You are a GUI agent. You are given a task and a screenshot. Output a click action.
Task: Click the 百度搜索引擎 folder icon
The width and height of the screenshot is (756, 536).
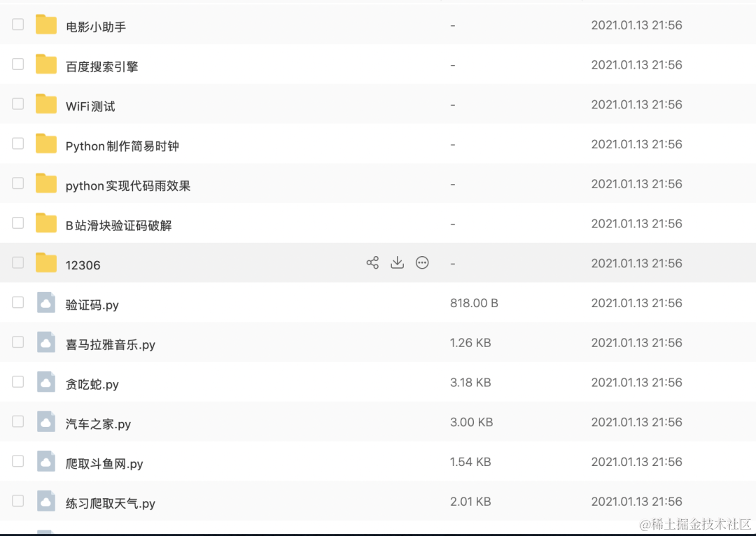[46, 64]
